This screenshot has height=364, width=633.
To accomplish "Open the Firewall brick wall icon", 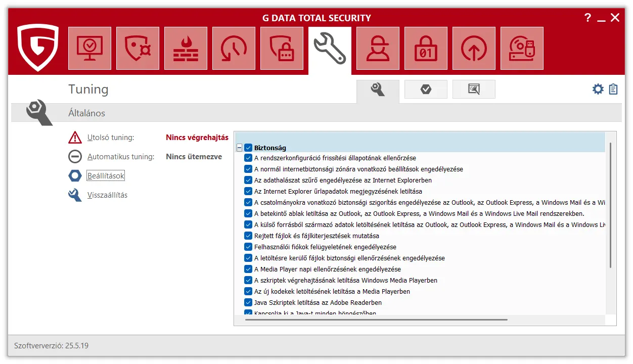I will point(186,49).
